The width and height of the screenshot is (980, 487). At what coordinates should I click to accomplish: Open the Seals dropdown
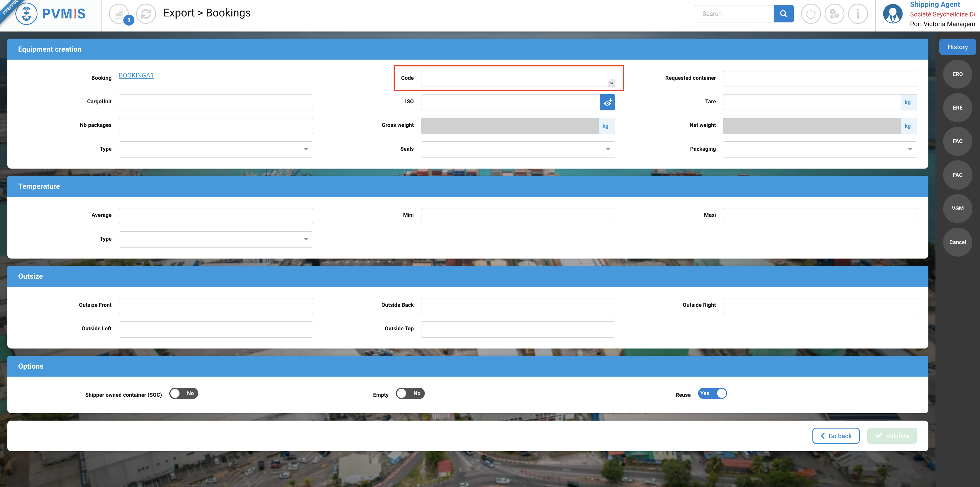[518, 149]
